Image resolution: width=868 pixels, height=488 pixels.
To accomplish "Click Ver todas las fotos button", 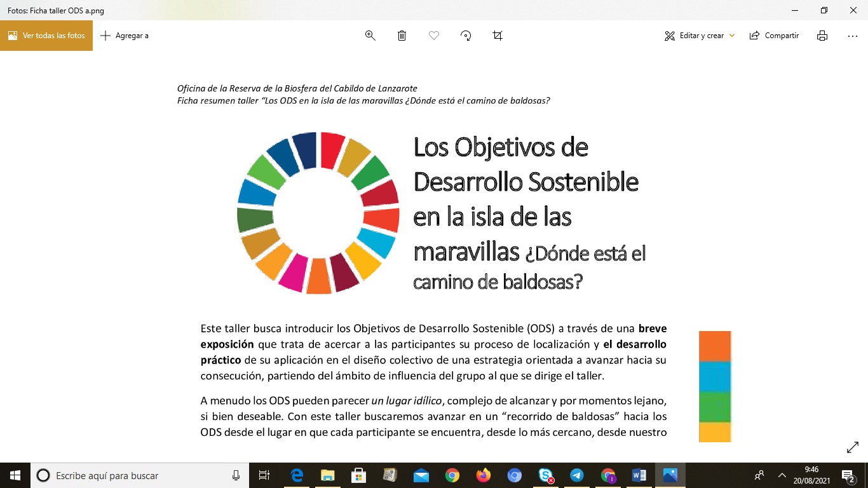I will pos(46,36).
